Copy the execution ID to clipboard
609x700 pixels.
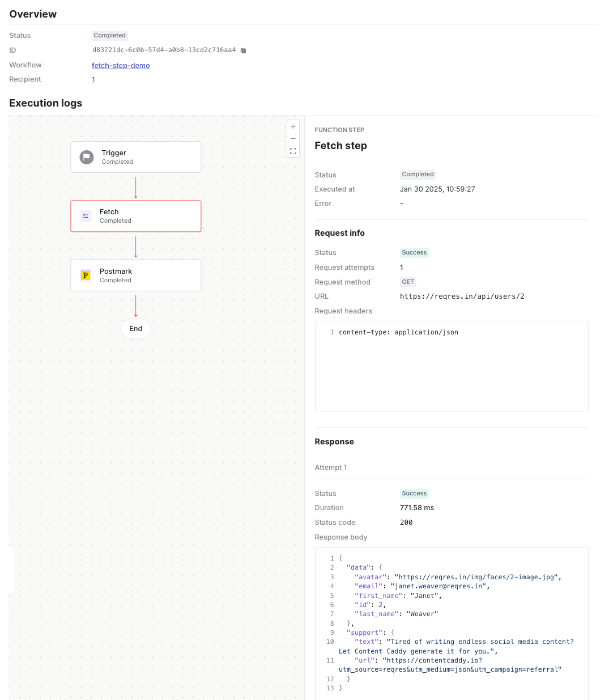click(x=243, y=50)
